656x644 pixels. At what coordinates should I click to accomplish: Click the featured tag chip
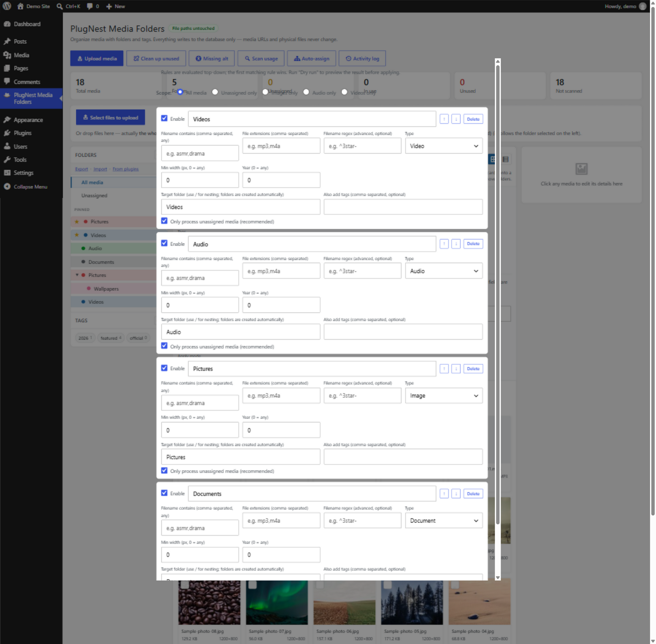click(111, 338)
